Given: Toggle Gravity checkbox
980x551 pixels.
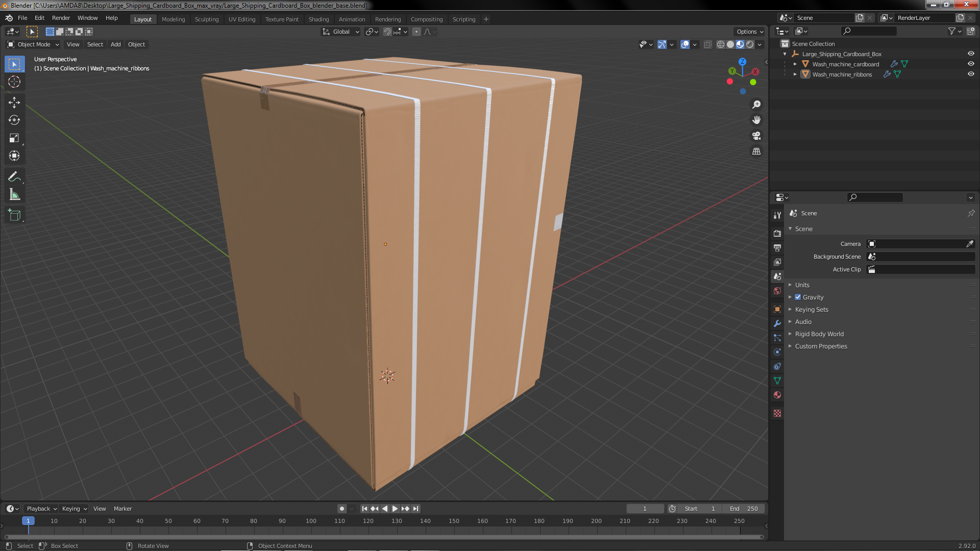Looking at the screenshot, I should click(x=798, y=297).
